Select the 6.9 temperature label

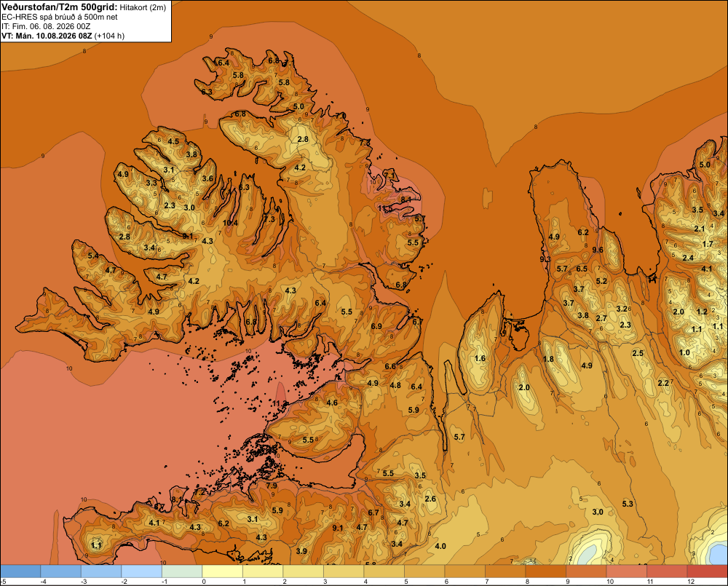point(376,326)
